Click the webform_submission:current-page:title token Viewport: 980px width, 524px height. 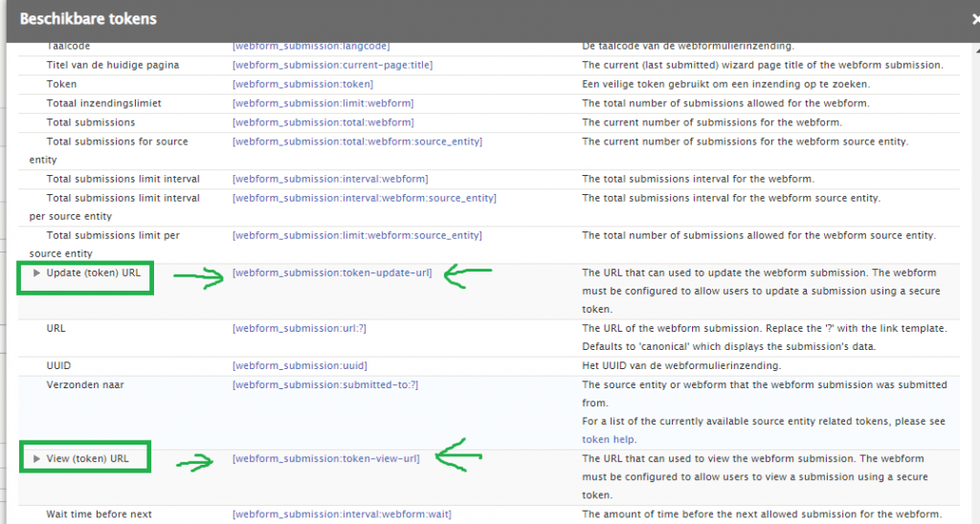click(332, 65)
